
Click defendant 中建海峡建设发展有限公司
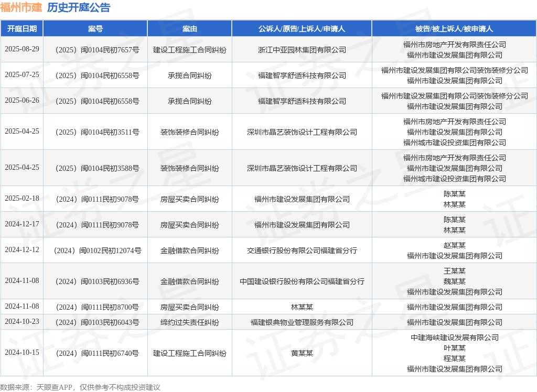(455, 337)
